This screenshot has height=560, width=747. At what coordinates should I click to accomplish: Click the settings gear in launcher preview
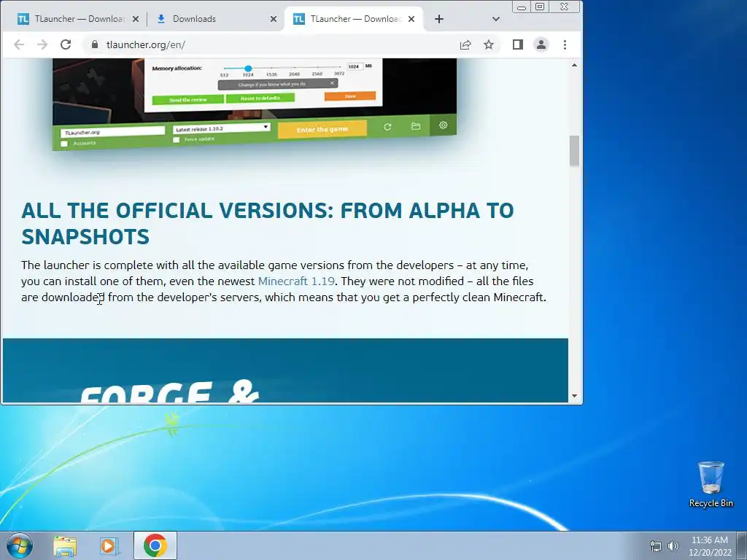tap(443, 125)
